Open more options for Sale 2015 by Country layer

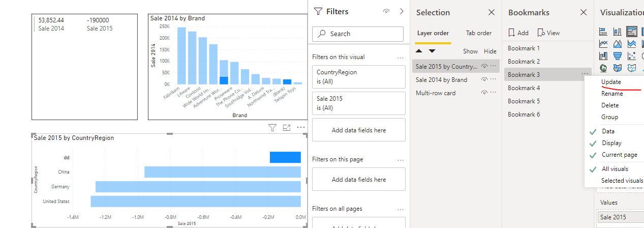[493, 66]
